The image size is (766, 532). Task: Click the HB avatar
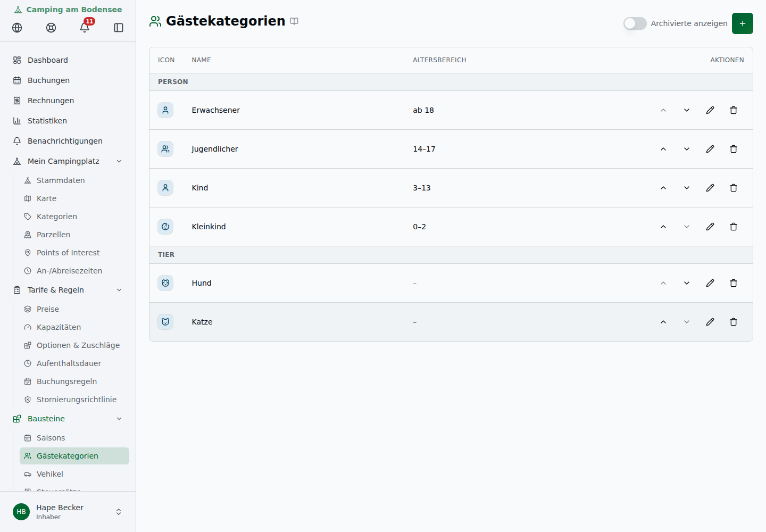[21, 512]
